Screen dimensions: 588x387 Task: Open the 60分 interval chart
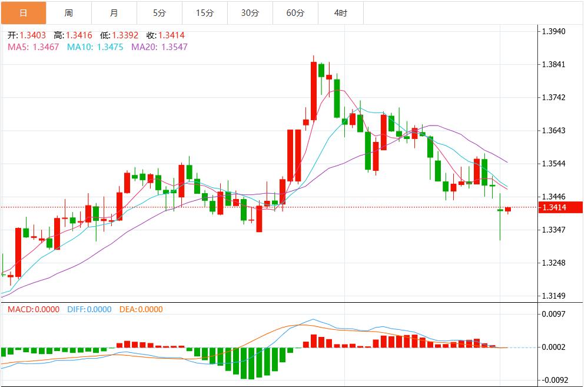[x=295, y=12]
